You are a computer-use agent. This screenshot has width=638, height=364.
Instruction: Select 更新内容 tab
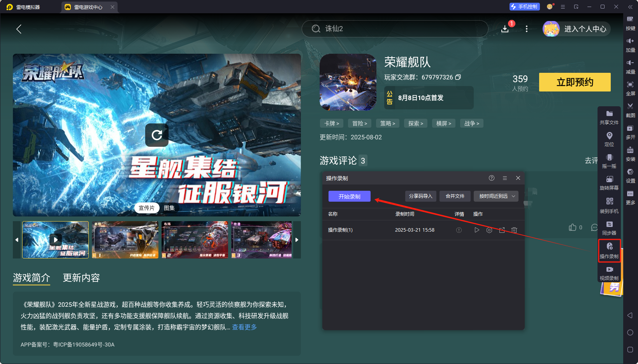[x=81, y=278]
